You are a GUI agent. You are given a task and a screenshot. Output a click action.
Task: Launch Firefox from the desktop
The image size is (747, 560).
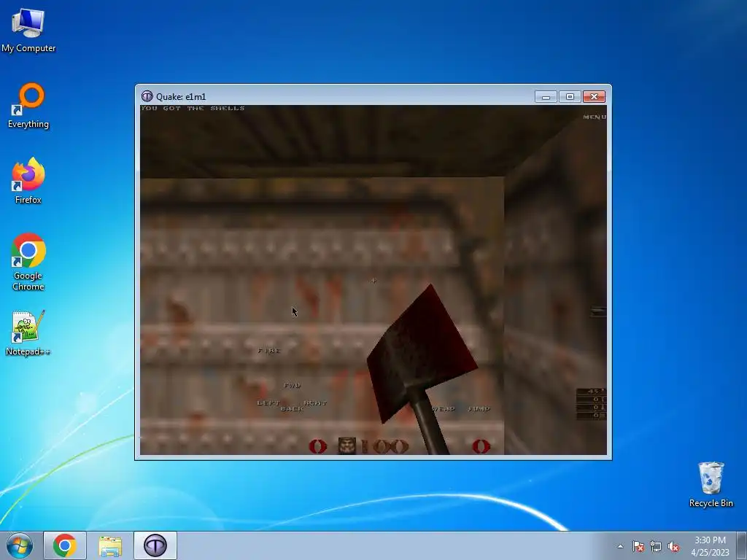[28, 181]
